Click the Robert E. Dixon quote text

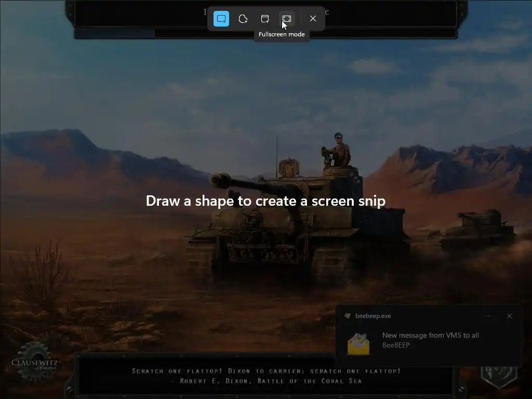(267, 376)
